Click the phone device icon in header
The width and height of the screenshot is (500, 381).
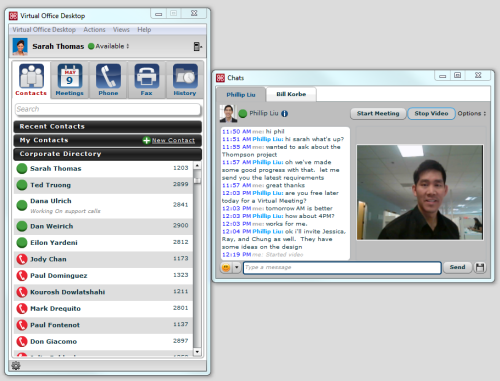197,47
